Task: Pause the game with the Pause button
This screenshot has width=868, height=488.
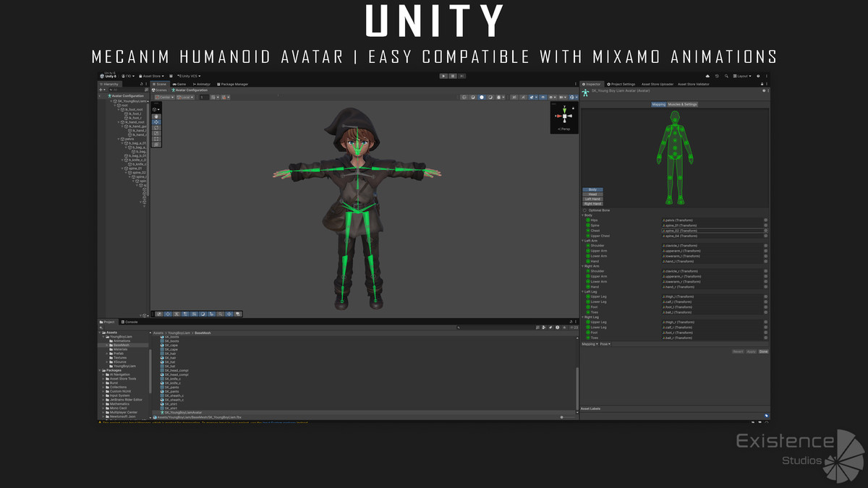Action: click(x=453, y=76)
